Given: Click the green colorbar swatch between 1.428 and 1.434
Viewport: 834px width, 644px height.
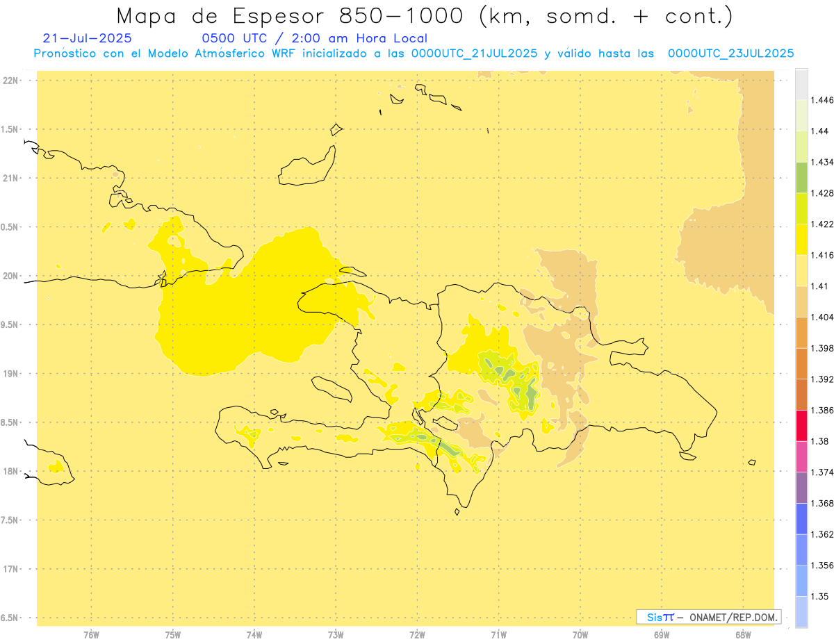Looking at the screenshot, I should [x=801, y=177].
